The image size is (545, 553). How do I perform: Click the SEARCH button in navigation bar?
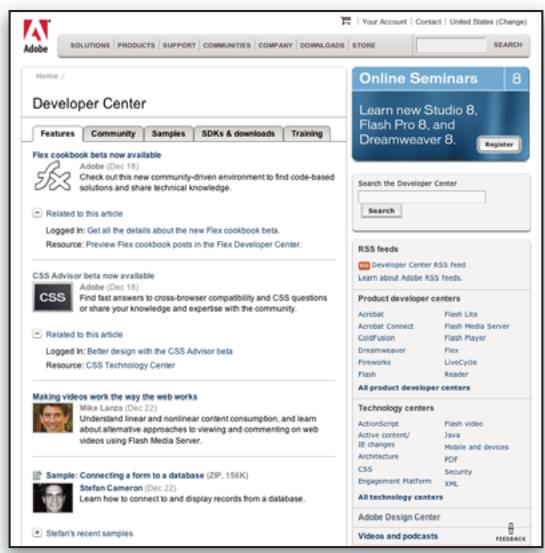[x=508, y=45]
